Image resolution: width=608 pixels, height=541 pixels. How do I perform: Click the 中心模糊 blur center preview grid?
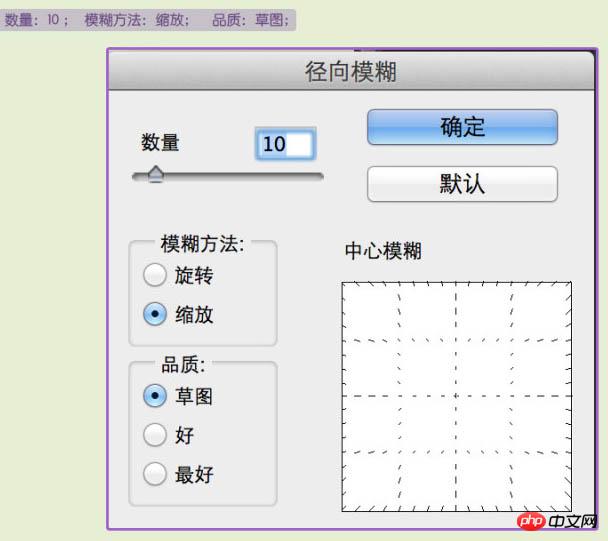coord(456,397)
